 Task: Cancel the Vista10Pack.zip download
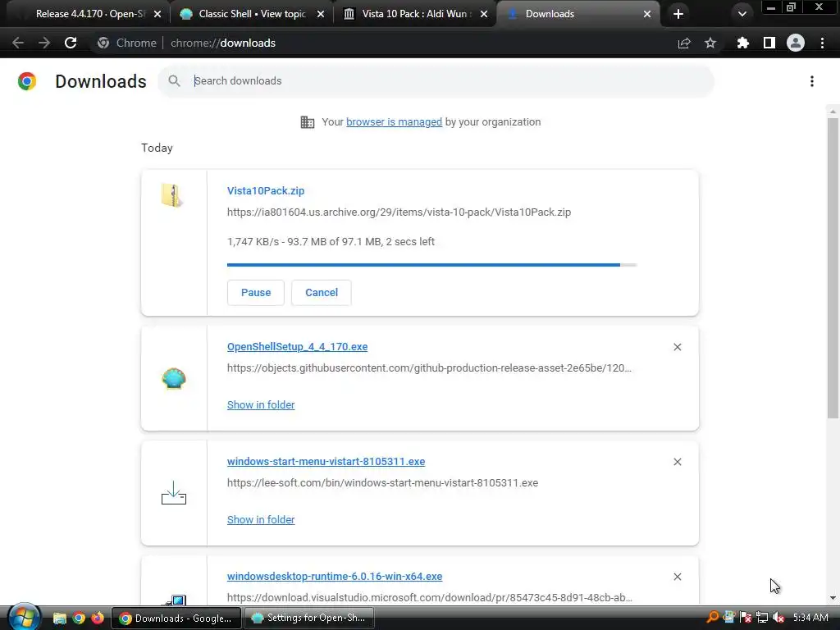coord(322,293)
